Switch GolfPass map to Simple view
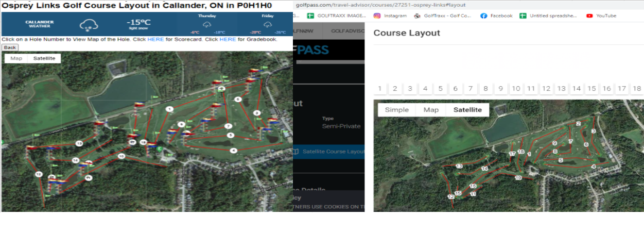644x248 pixels. 397,110
